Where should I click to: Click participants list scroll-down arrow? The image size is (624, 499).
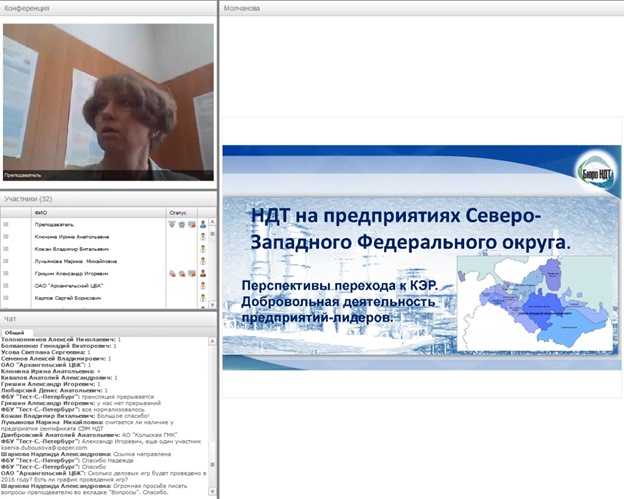[x=213, y=305]
